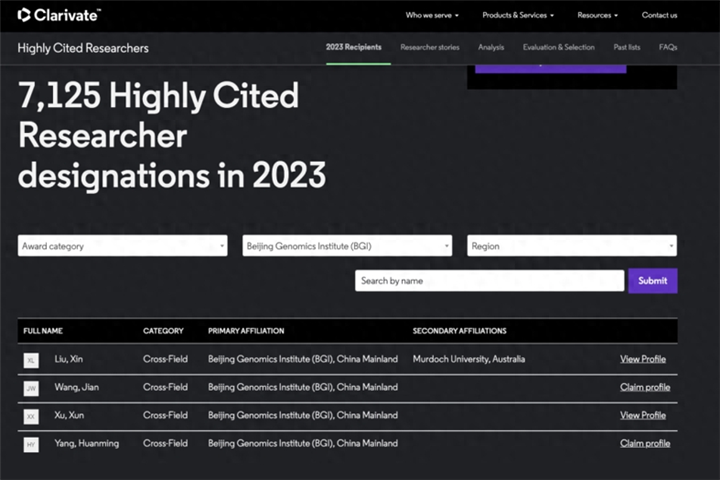Open the Who we serve menu

tap(433, 15)
